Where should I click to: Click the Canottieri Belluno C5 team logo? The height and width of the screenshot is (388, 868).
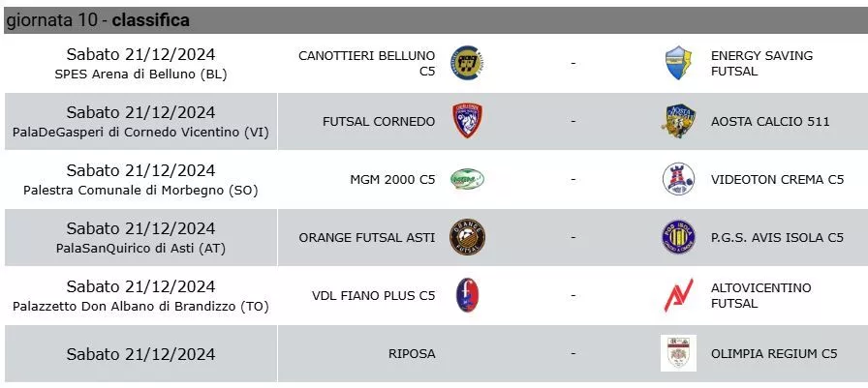tap(468, 63)
